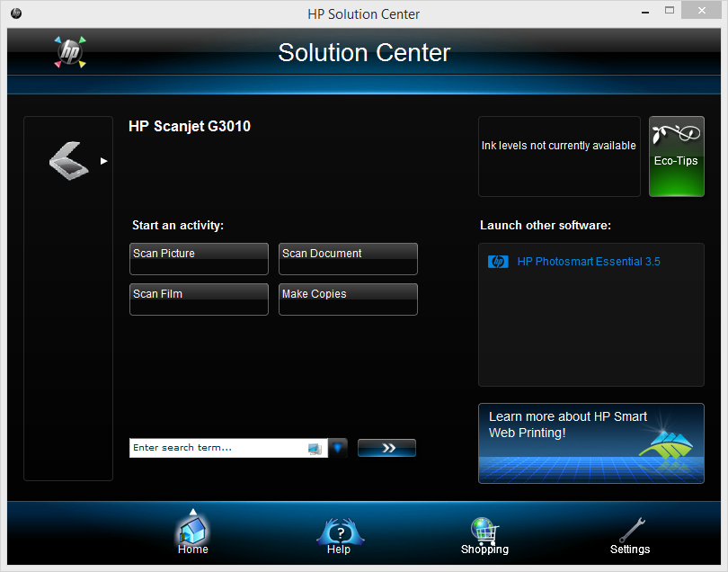Maximize the HP Solution Center window
728x572 pixels.
pos(669,10)
